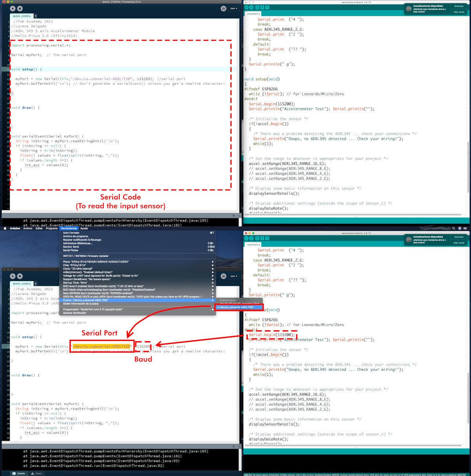The height and width of the screenshot is (476, 471).
Task: Open the Programa menu
Action: pyautogui.click(x=52, y=228)
